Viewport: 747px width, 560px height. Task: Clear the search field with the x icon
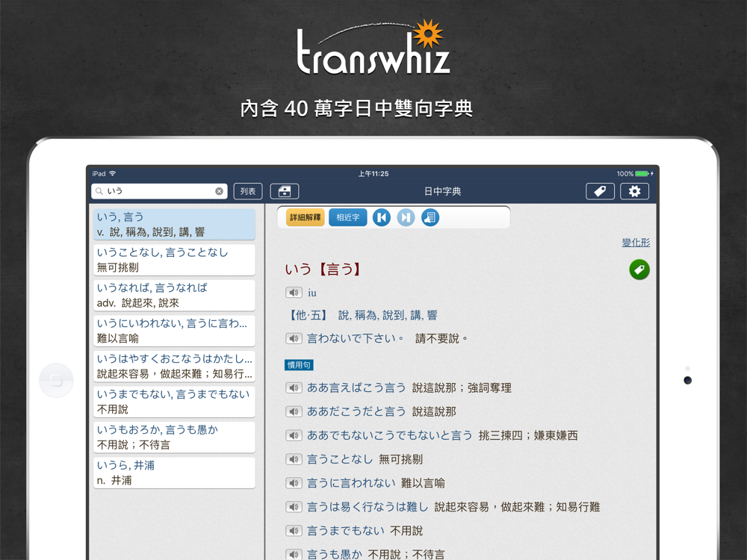coord(219,191)
